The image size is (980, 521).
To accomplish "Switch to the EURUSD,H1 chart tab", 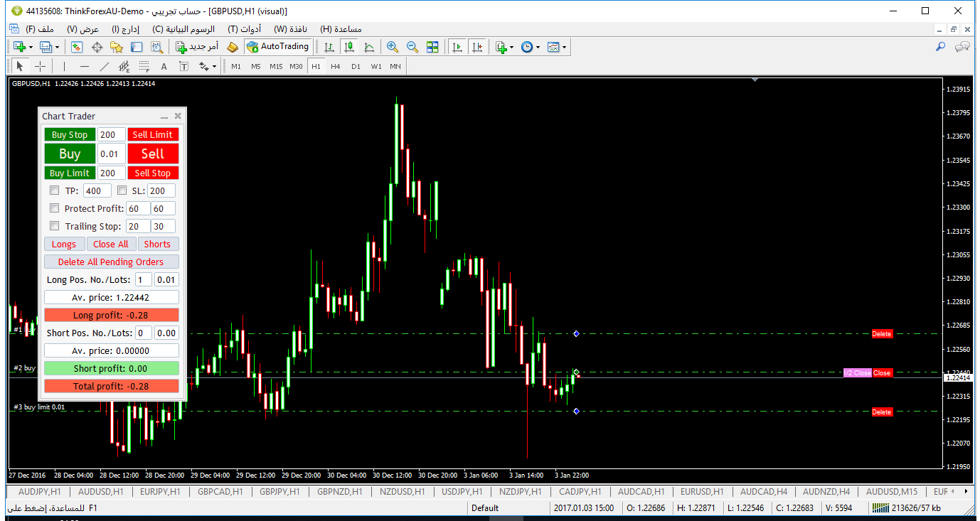I will pyautogui.click(x=702, y=491).
